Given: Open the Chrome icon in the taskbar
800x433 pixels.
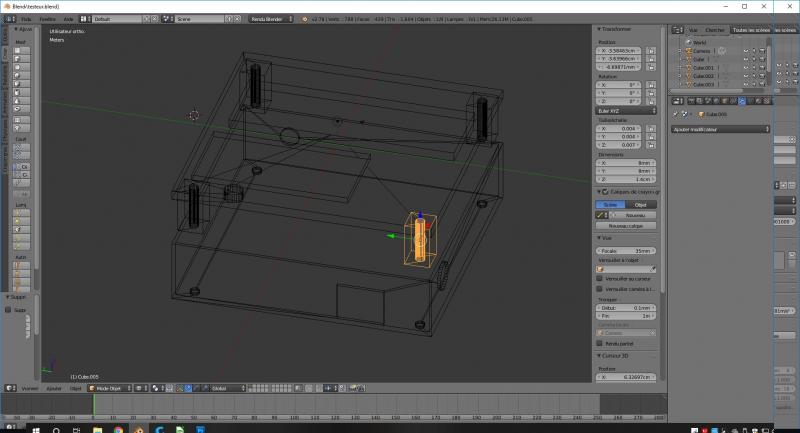Looking at the screenshot, I should (118, 428).
